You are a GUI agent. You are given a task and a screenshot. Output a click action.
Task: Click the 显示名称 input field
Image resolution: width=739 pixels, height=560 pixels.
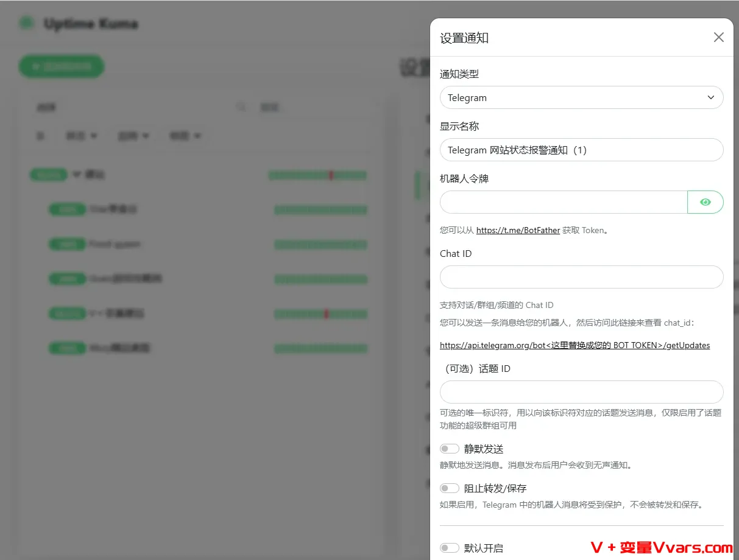tap(582, 150)
